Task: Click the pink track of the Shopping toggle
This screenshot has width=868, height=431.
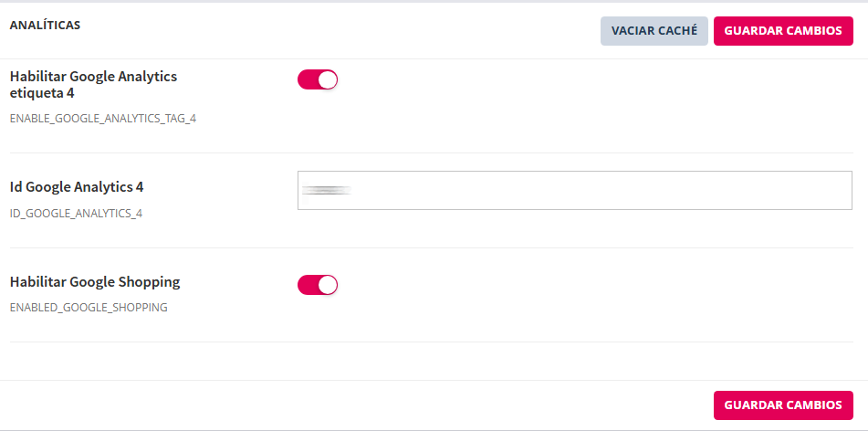Action: tap(308, 285)
